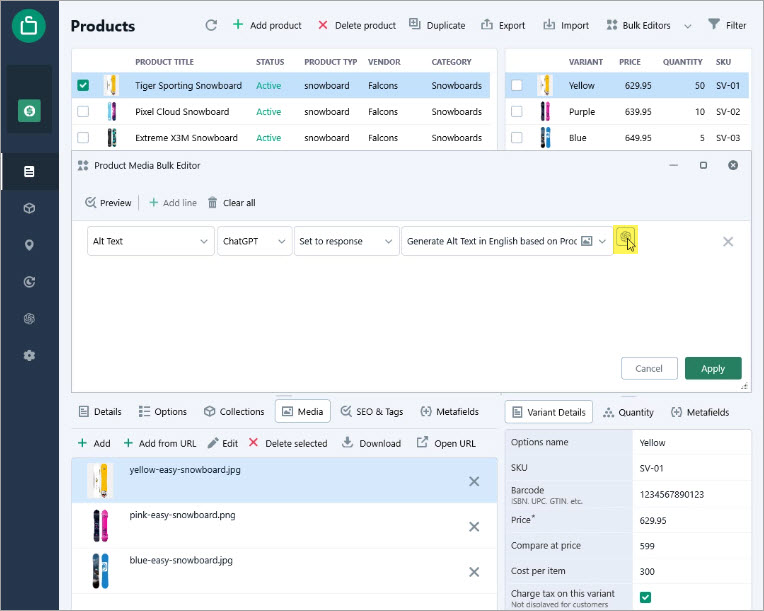Switch to the Media tab
764x611 pixels.
pos(303,412)
